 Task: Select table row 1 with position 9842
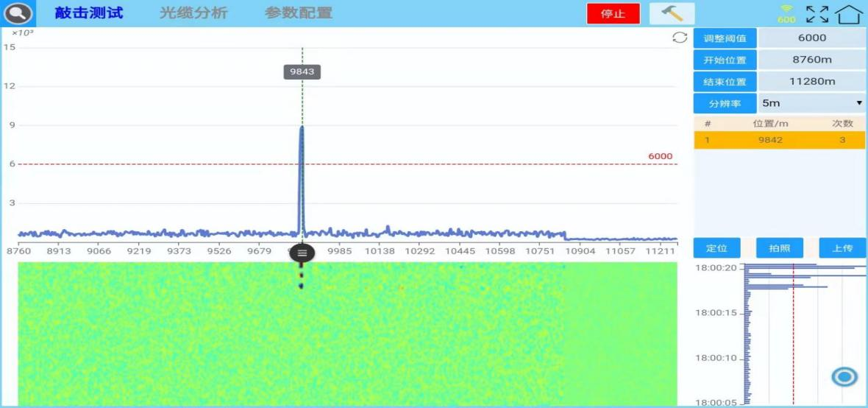[x=780, y=140]
